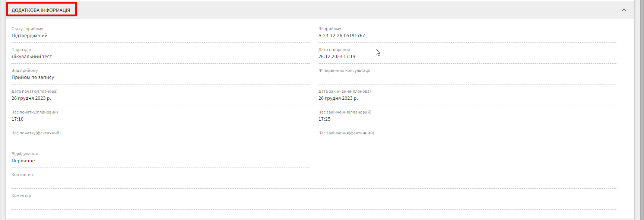Screen dimensions: 644x220
Task: Click the empty № первинної консультації field
Action: coord(467,78)
